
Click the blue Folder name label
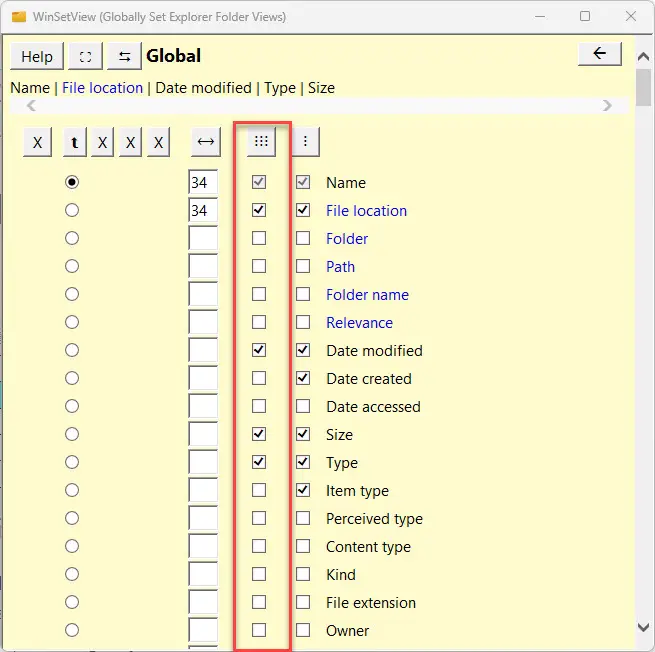point(367,294)
